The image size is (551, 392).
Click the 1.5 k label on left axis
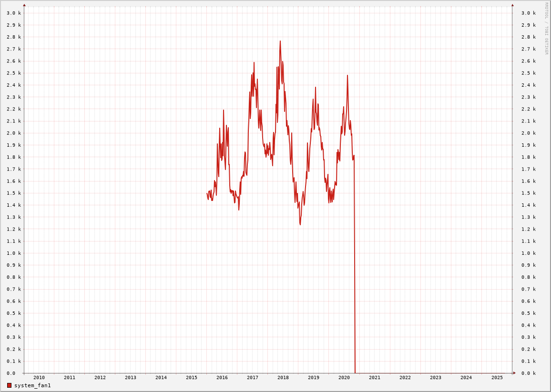click(x=14, y=193)
